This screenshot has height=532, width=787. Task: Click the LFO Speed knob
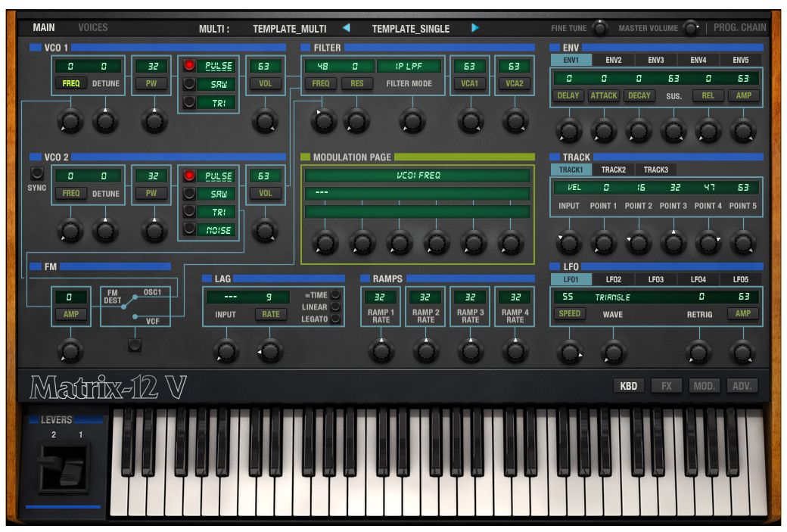[x=570, y=352]
